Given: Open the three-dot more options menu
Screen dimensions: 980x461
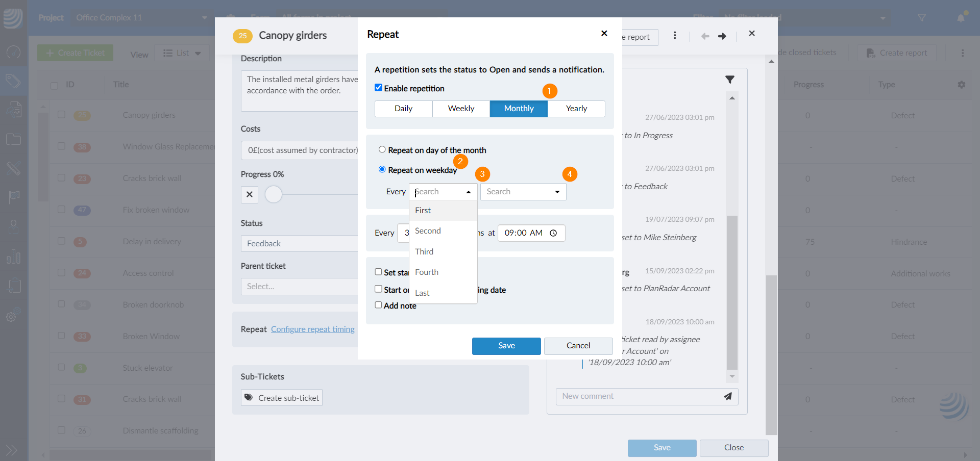Looking at the screenshot, I should (674, 36).
